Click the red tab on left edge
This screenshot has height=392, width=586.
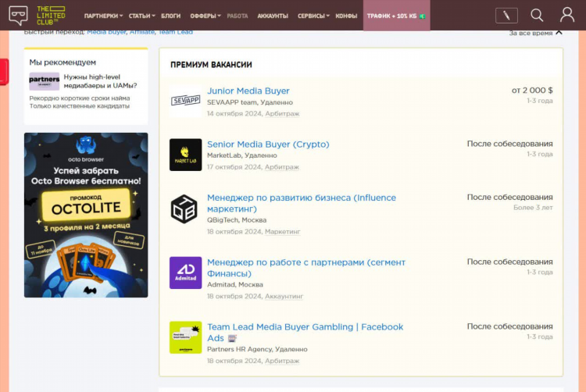coord(4,72)
